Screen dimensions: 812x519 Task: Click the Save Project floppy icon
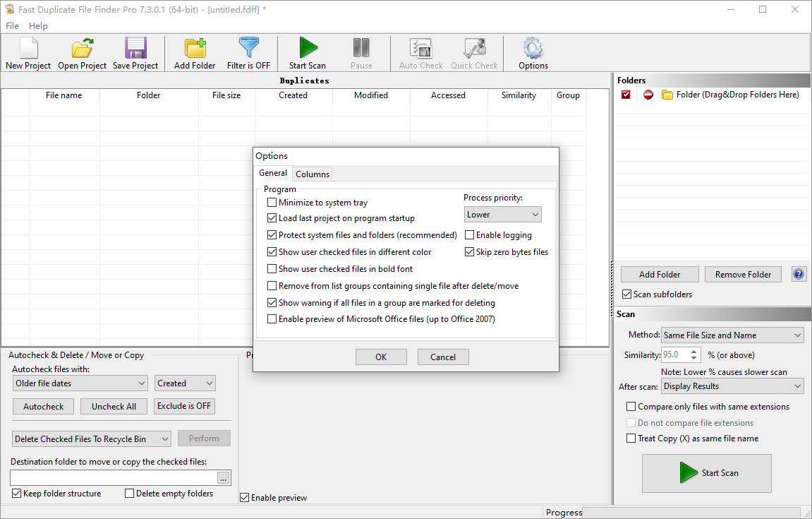135,48
